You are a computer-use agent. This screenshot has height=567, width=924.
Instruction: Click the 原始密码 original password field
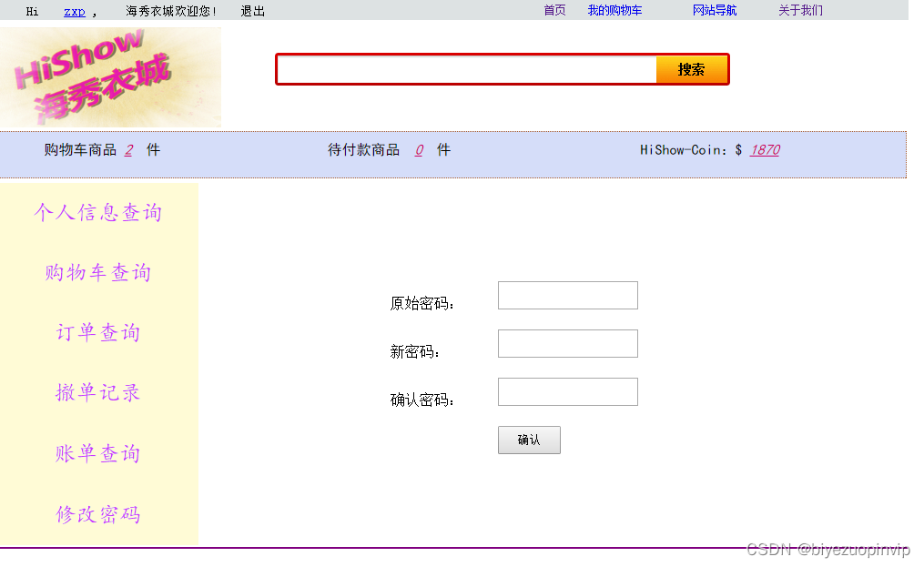coord(566,295)
